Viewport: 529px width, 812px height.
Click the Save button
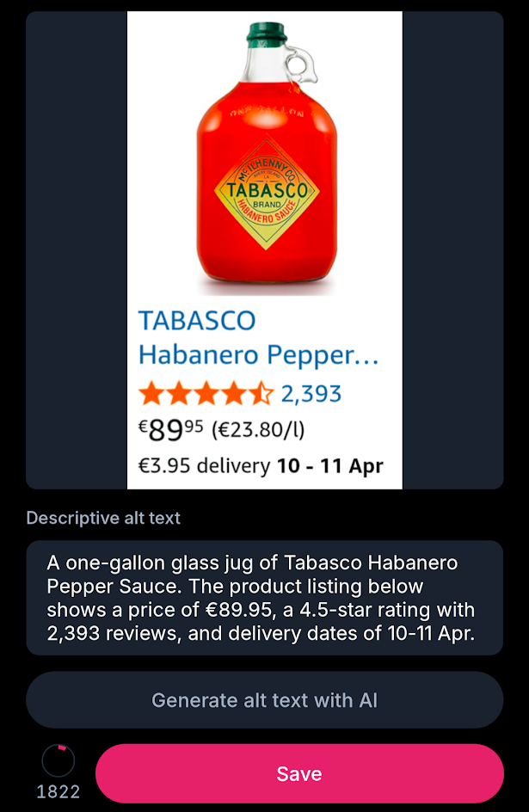[298, 773]
